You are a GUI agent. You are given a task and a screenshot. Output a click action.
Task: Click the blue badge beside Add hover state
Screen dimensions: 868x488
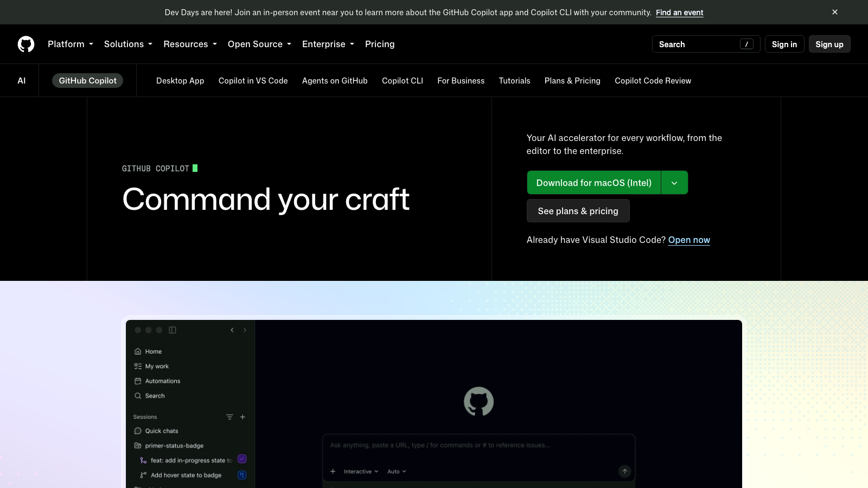tap(242, 475)
